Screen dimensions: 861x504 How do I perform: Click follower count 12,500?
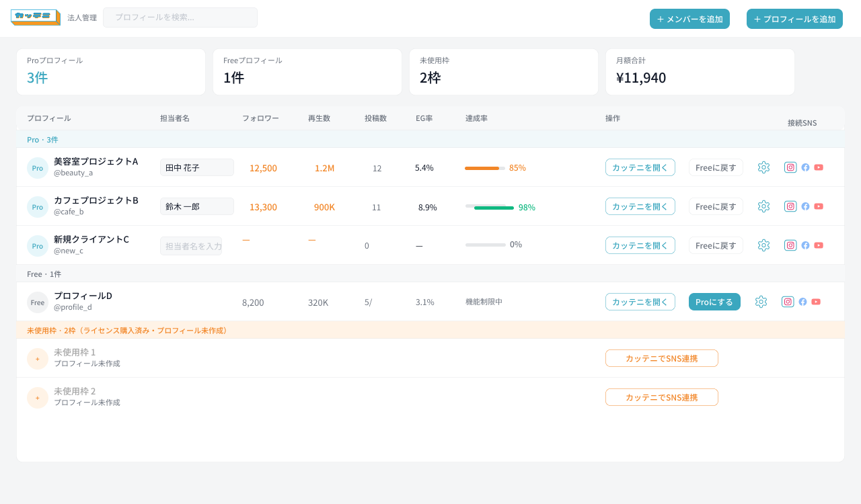coord(263,168)
